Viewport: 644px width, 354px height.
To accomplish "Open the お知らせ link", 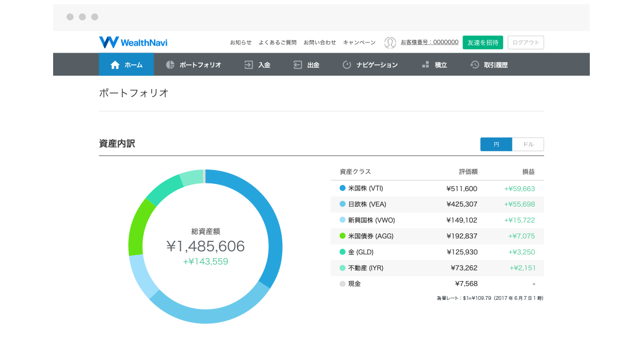I will click(240, 42).
